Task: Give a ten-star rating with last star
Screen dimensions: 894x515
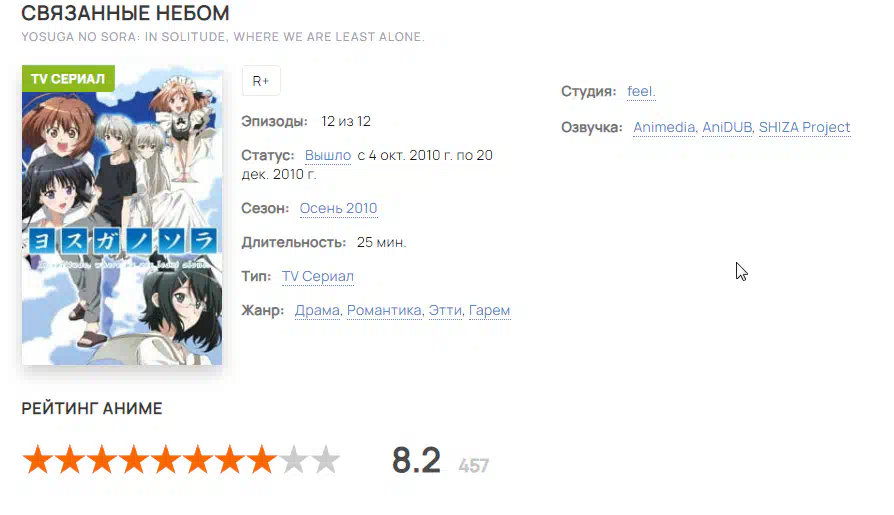Action: tap(326, 460)
